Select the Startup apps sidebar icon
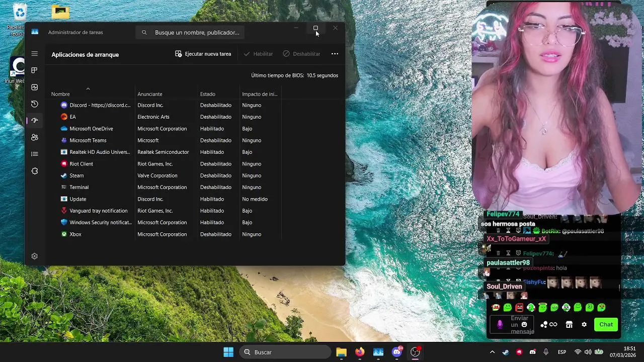The height and width of the screenshot is (362, 644). tap(34, 121)
